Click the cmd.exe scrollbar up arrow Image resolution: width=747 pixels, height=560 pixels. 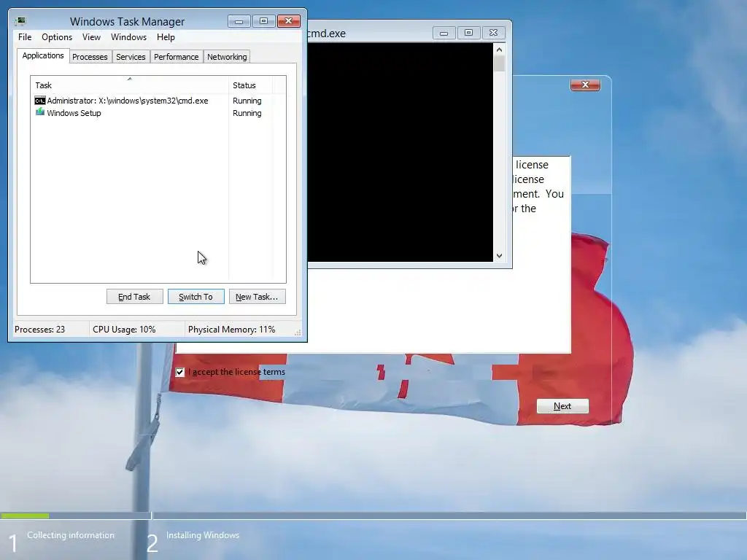499,50
